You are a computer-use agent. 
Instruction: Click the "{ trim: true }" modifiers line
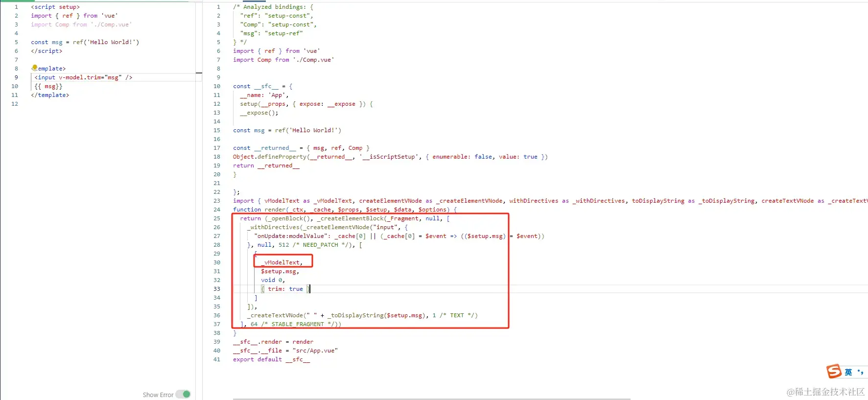click(285, 289)
